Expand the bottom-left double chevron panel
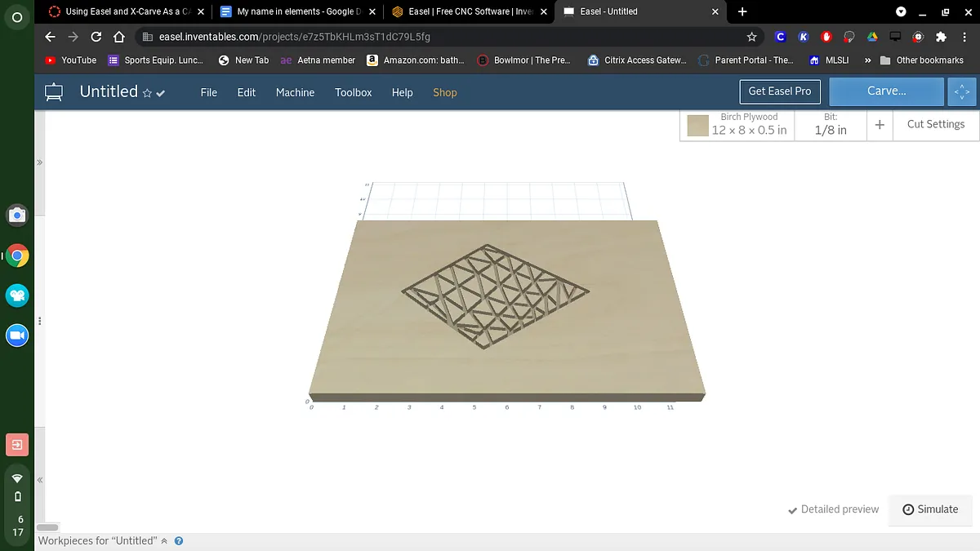Screen dimensions: 980x551 tap(39, 481)
